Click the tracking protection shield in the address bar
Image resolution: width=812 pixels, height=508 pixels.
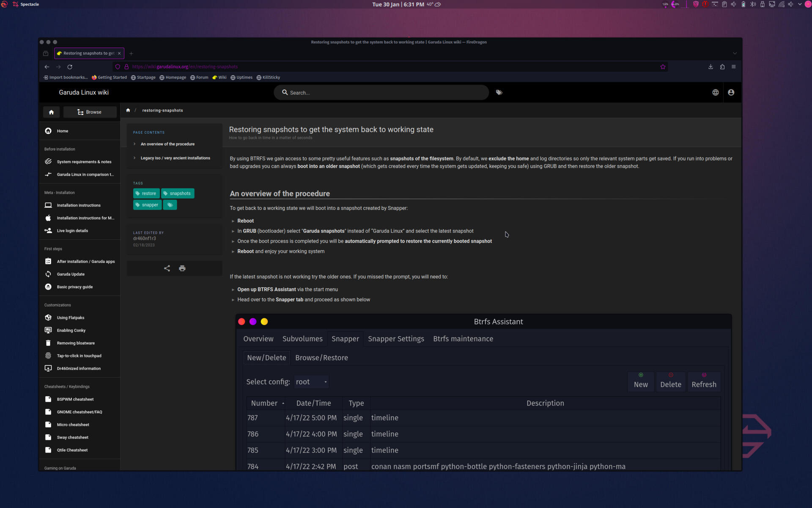coord(118,67)
